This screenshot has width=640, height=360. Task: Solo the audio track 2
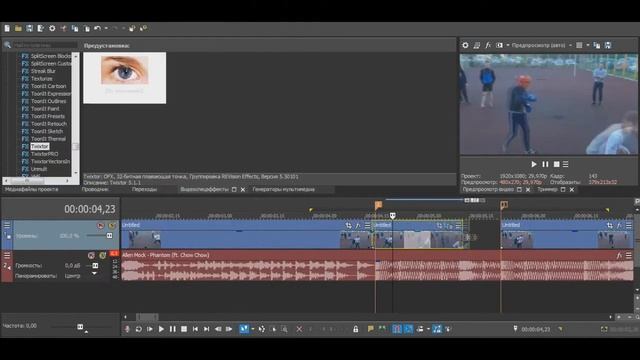tap(102, 256)
